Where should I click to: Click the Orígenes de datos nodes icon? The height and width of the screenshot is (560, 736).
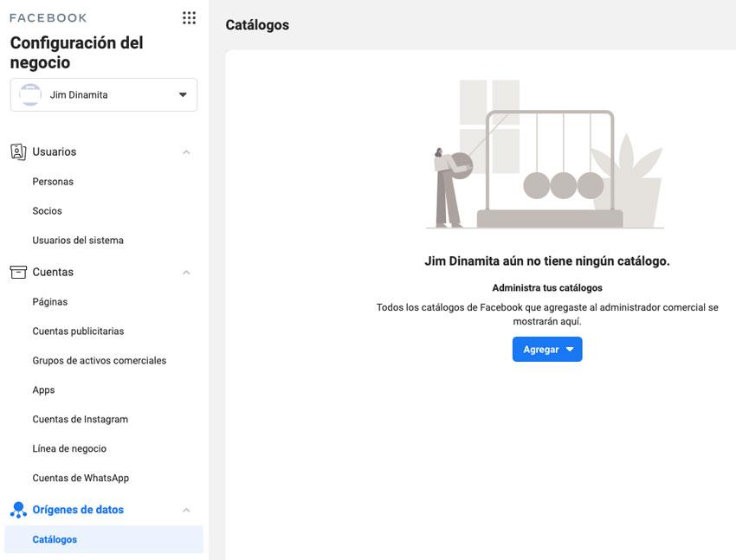[x=18, y=510]
